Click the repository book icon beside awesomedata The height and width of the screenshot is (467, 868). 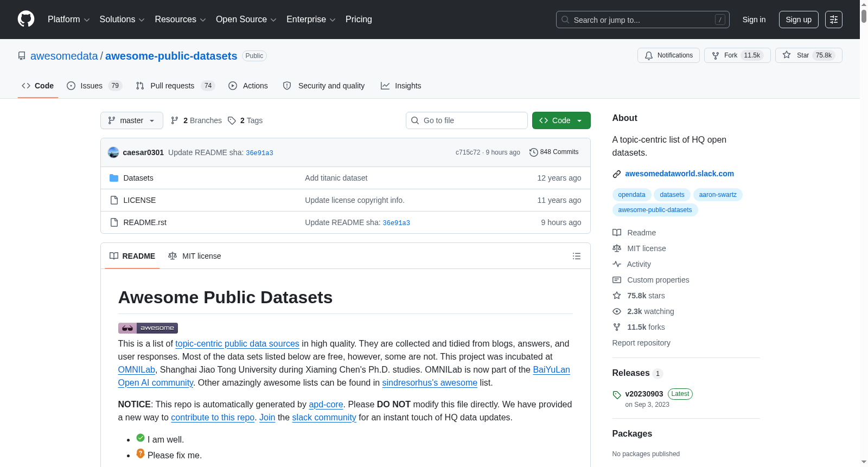(22, 56)
